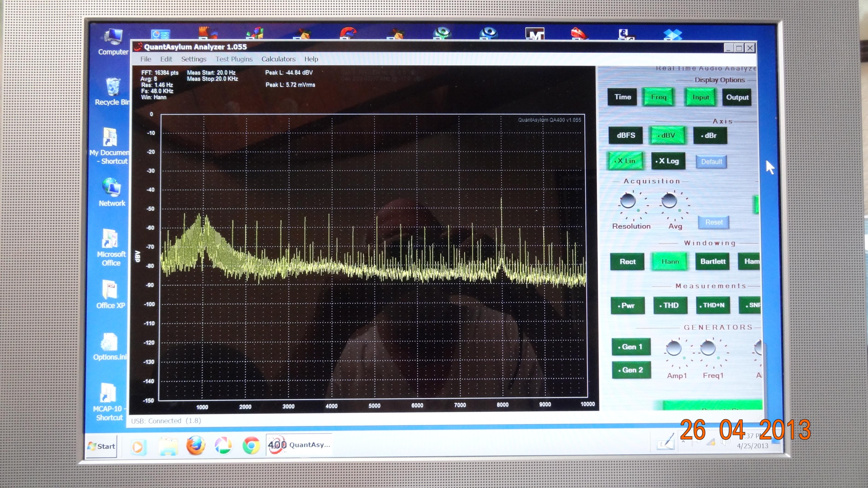Click the Network desktop icon
Screen dimensions: 868x488
pos(112,192)
